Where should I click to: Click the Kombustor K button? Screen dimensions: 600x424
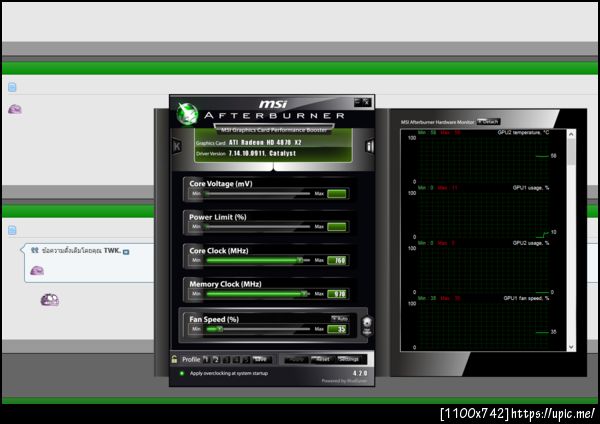[x=177, y=146]
